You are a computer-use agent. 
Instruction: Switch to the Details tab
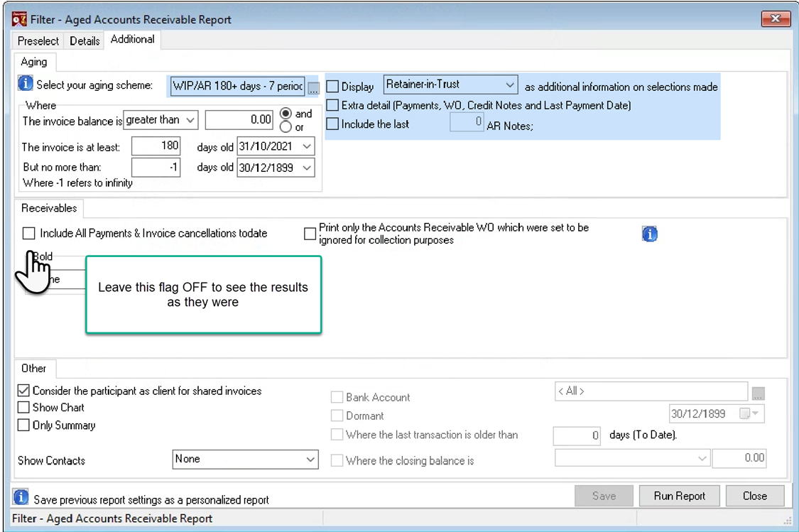[85, 40]
